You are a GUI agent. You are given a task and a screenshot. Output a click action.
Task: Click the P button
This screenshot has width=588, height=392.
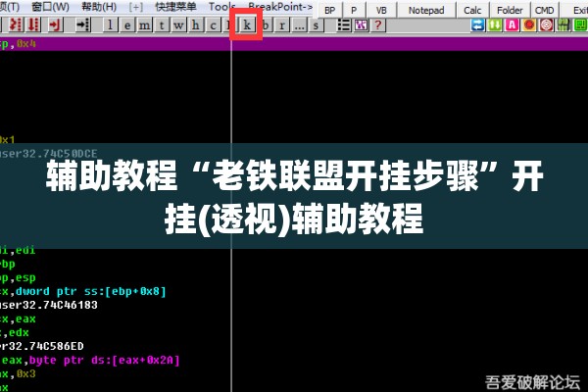pos(354,10)
